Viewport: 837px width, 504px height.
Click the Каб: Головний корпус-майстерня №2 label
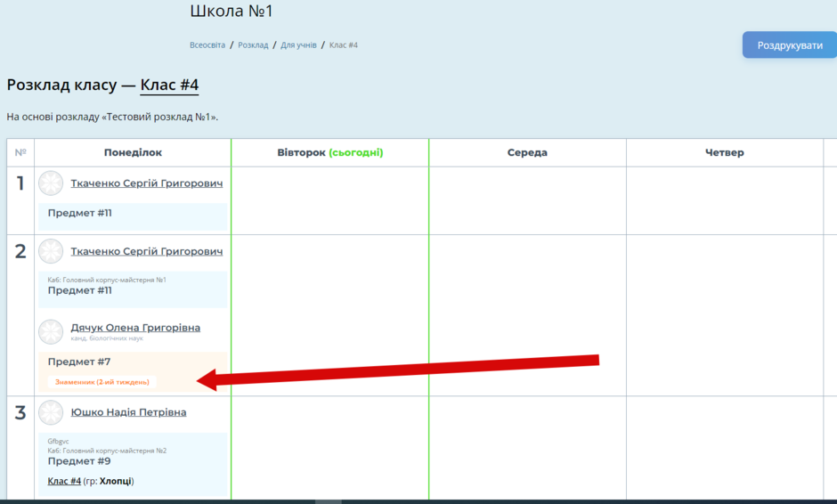pyautogui.click(x=107, y=451)
